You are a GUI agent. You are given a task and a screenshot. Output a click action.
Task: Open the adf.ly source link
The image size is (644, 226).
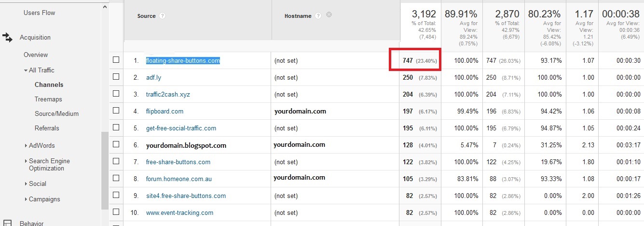tap(153, 77)
